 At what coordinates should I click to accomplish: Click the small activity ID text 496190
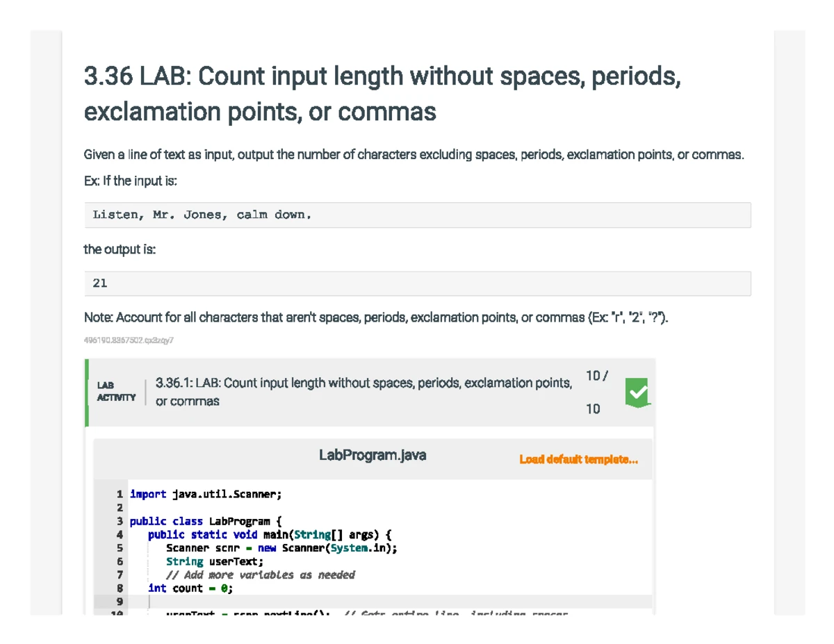coord(129,340)
